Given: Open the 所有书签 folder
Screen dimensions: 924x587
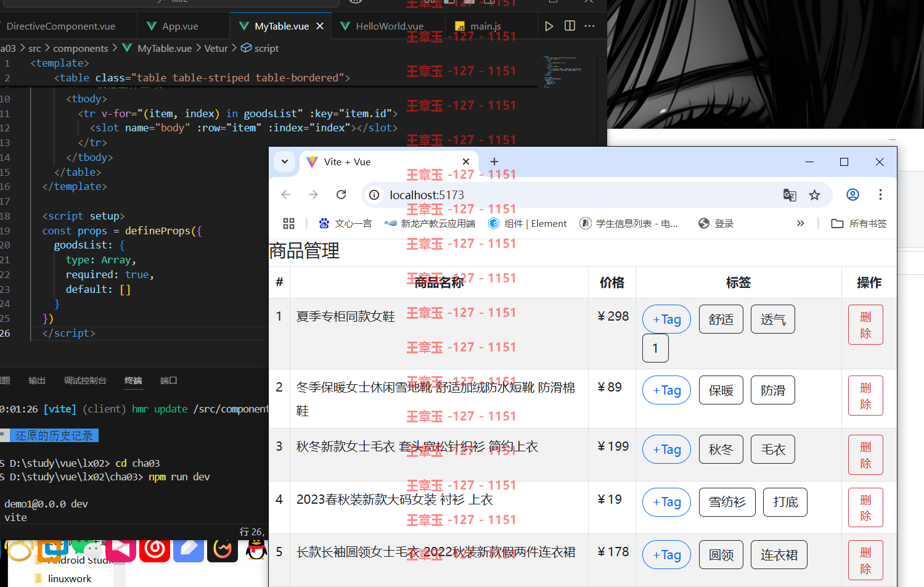Looking at the screenshot, I should tap(859, 223).
